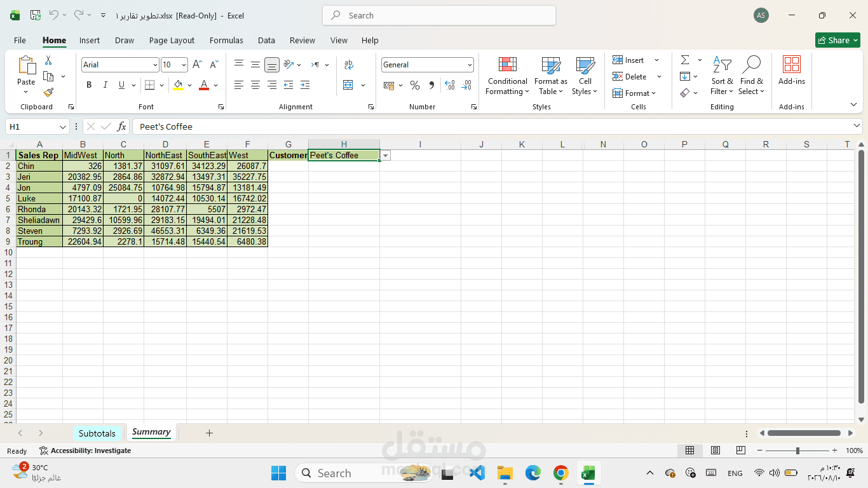Click the Clear eraser icon
Image resolution: width=868 pixels, height=488 pixels.
[x=685, y=93]
